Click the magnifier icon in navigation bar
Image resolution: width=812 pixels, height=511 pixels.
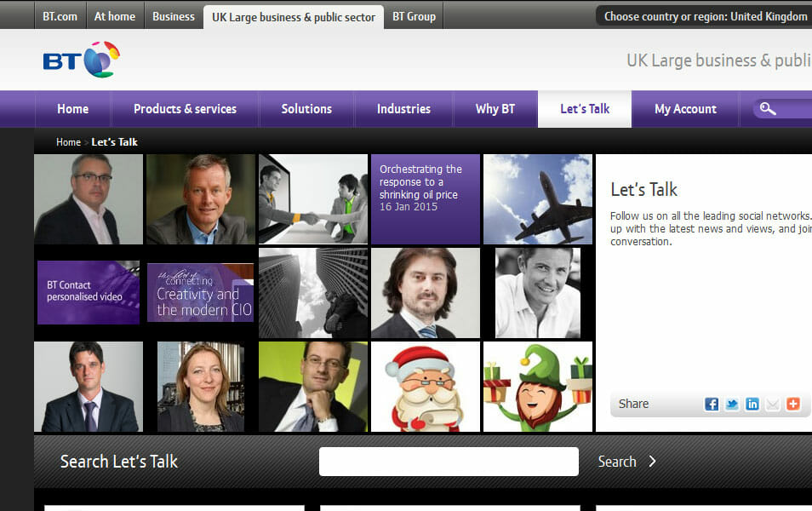[x=768, y=109]
